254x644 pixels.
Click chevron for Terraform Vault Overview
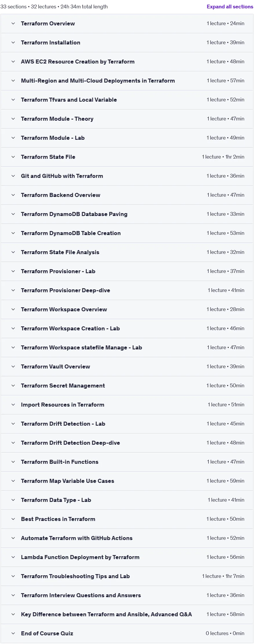(13, 366)
